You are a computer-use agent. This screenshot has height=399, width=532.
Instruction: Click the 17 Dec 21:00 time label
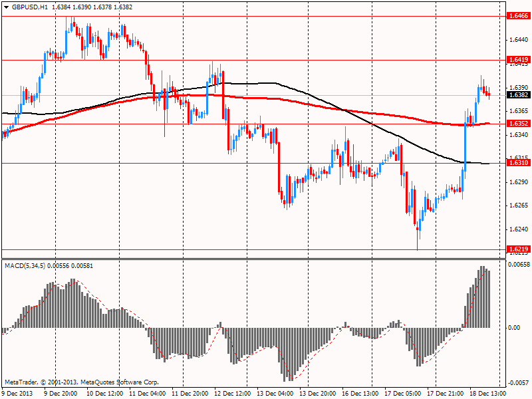pos(445,394)
